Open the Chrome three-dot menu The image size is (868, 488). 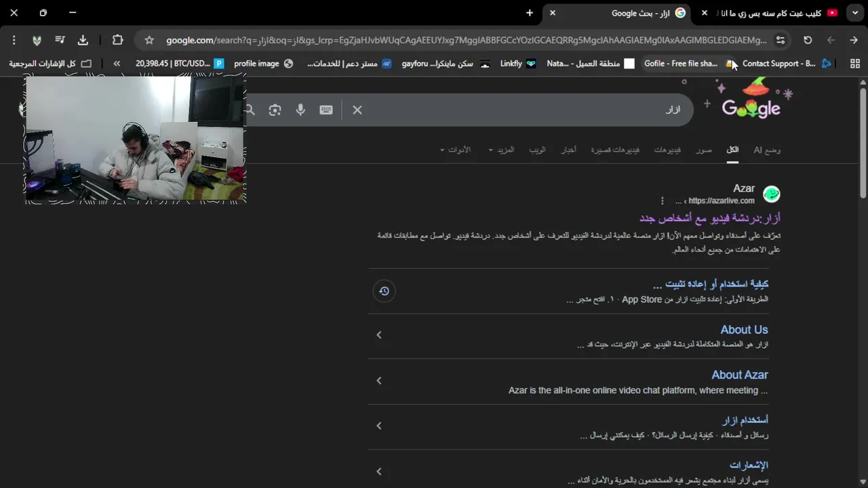coord(14,40)
